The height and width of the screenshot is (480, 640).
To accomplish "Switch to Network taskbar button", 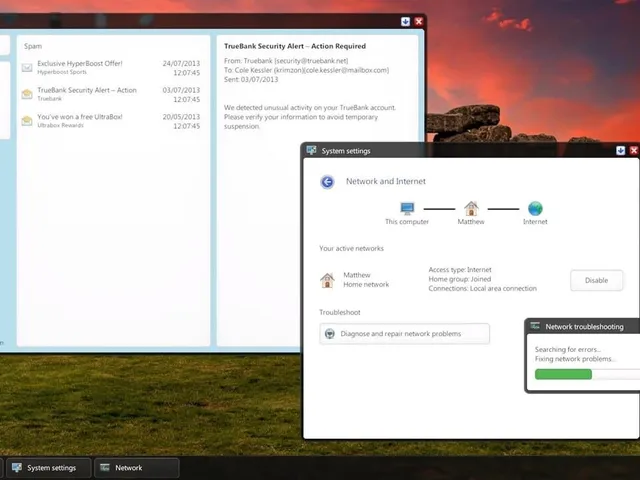I will pyautogui.click(x=136, y=468).
